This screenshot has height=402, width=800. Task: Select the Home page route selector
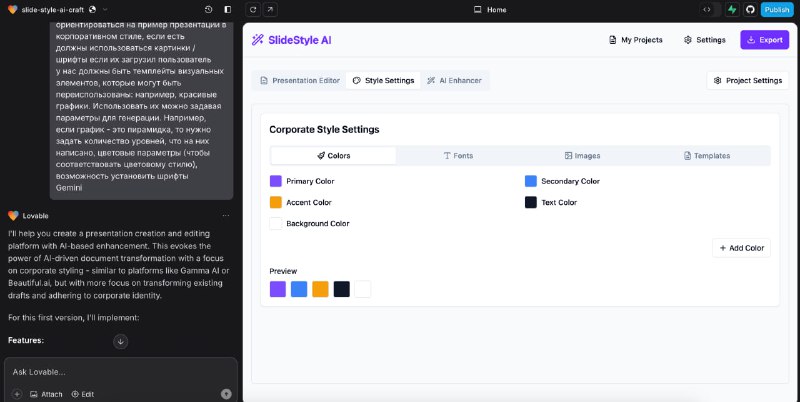[490, 9]
